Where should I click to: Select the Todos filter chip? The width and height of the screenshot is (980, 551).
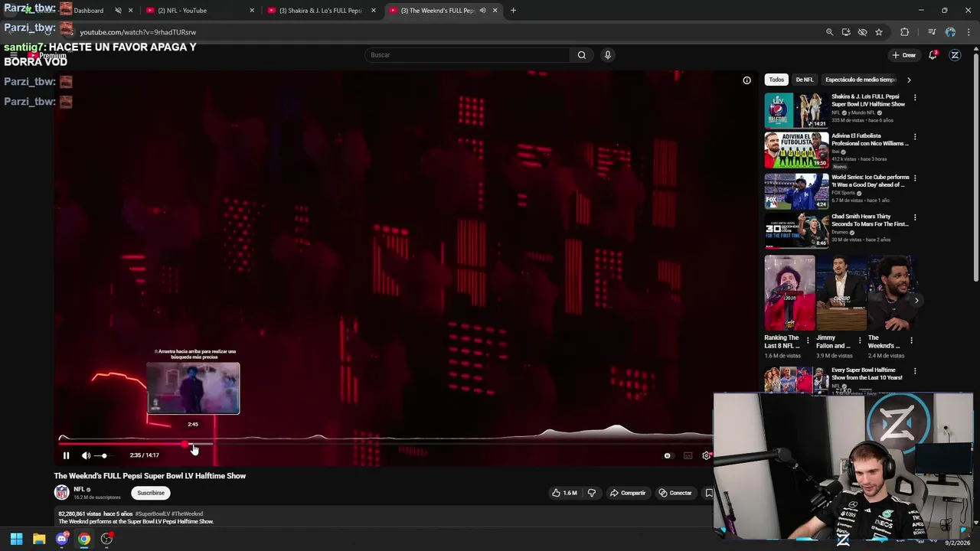pyautogui.click(x=776, y=80)
